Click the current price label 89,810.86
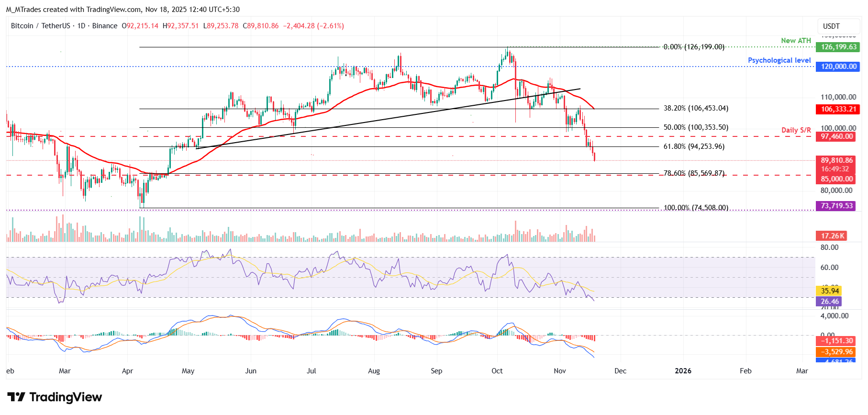This screenshot has height=415, width=868. click(x=837, y=160)
